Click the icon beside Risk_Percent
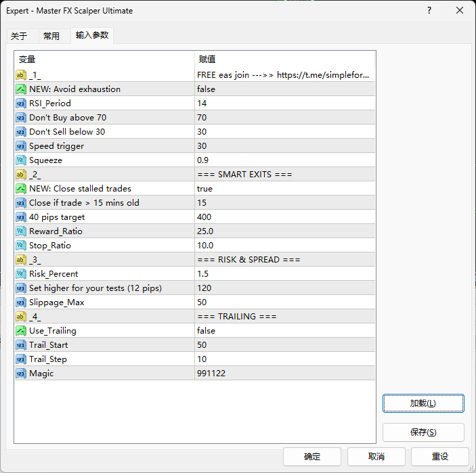The image size is (476, 473). pyautogui.click(x=21, y=274)
